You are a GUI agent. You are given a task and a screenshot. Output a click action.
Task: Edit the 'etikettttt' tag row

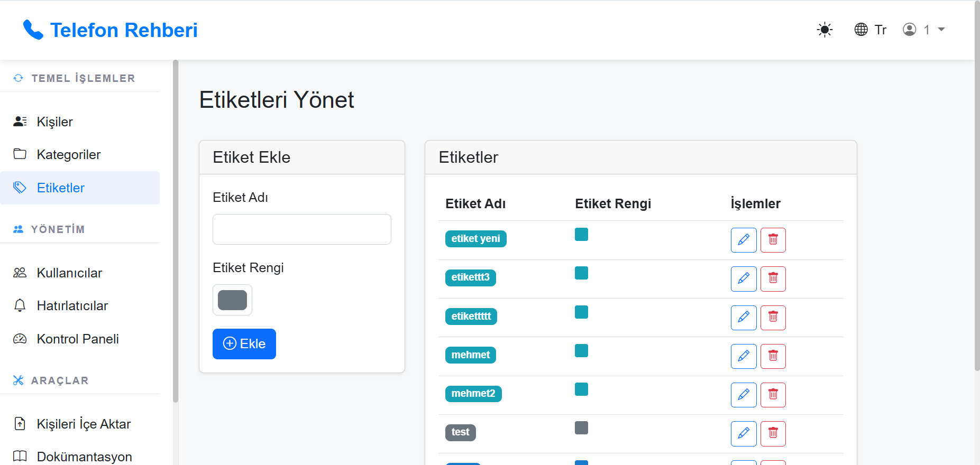pyautogui.click(x=743, y=318)
